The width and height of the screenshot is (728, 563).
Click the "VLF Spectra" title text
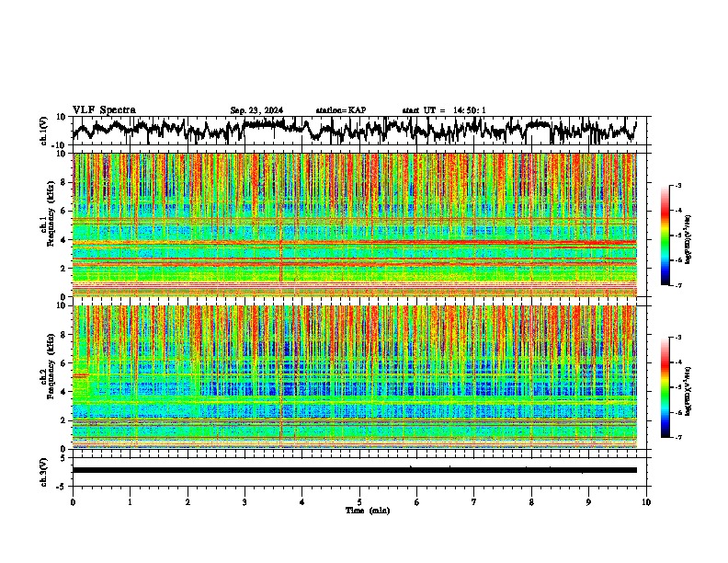tap(104, 110)
